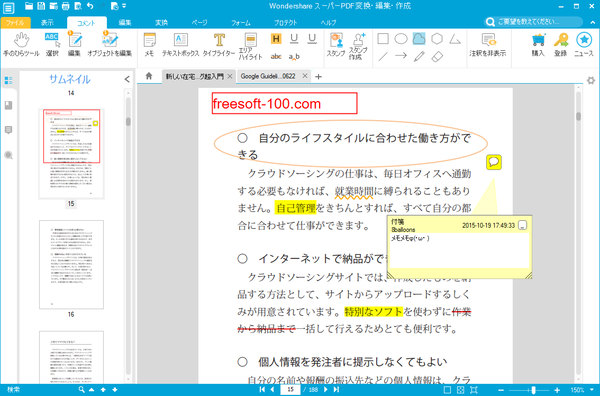Go to the first page button
600x396 pixels.
pyautogui.click(x=262, y=389)
